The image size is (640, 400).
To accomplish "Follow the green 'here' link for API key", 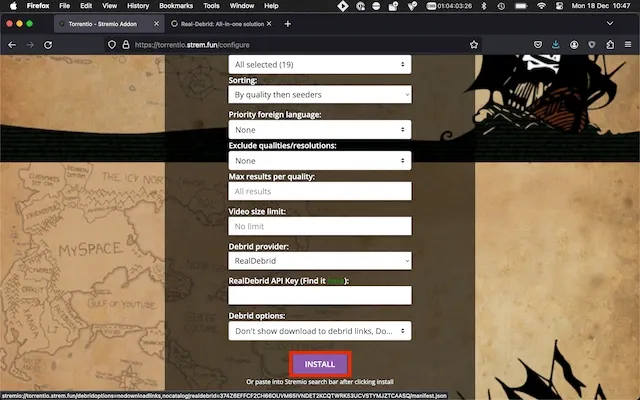I will [336, 281].
